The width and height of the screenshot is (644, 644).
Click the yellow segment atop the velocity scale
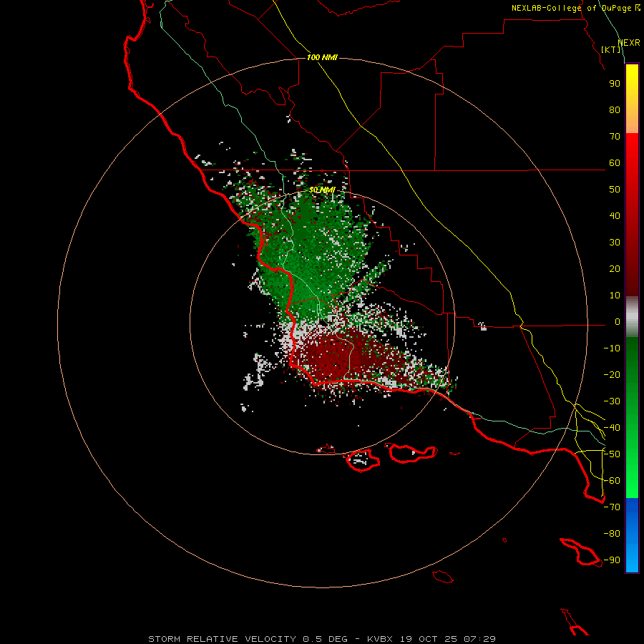(632, 99)
